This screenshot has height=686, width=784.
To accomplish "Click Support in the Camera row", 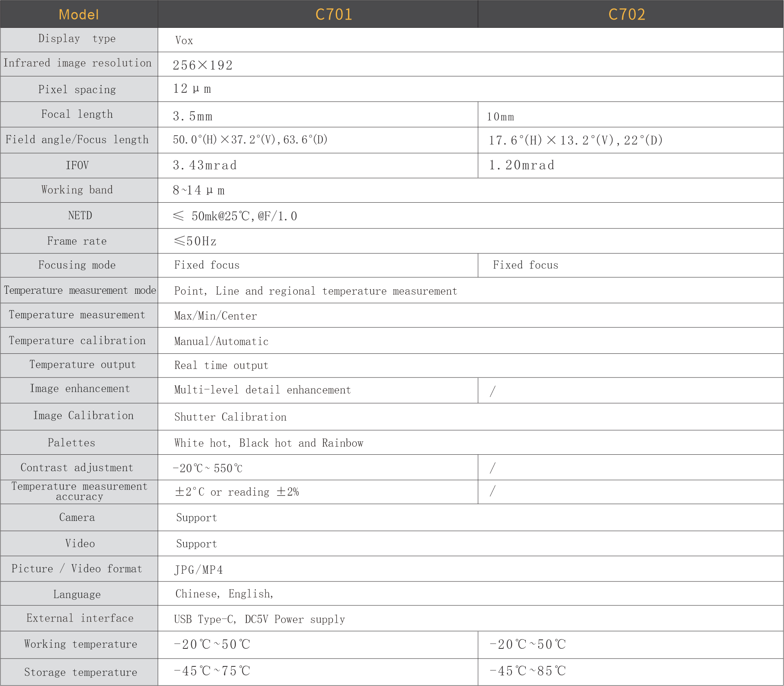I will click(197, 518).
